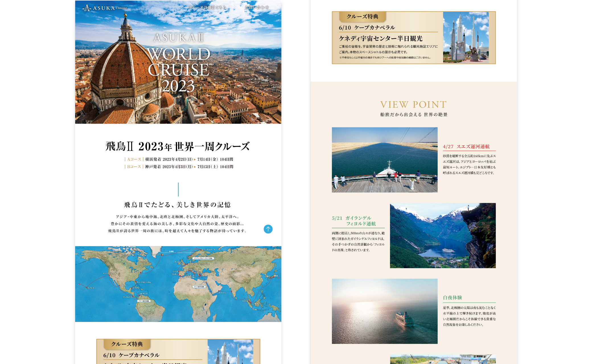Image resolution: width=592 pixels, height=364 pixels.
Task: Click 6/10 ケープカナベラル in right panel card
Action: tap(367, 28)
